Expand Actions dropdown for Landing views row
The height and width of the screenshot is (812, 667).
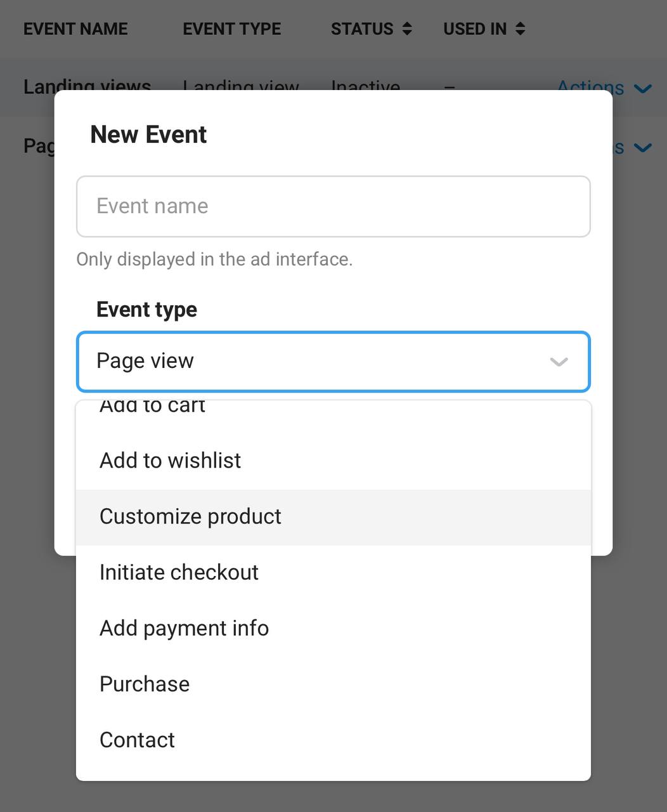604,87
